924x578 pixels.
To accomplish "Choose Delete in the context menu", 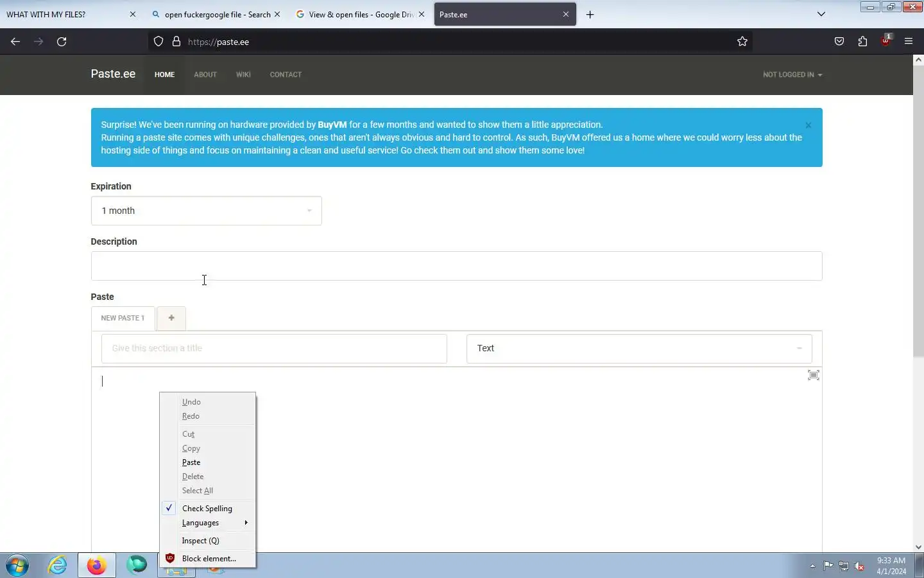I will click(x=208, y=477).
